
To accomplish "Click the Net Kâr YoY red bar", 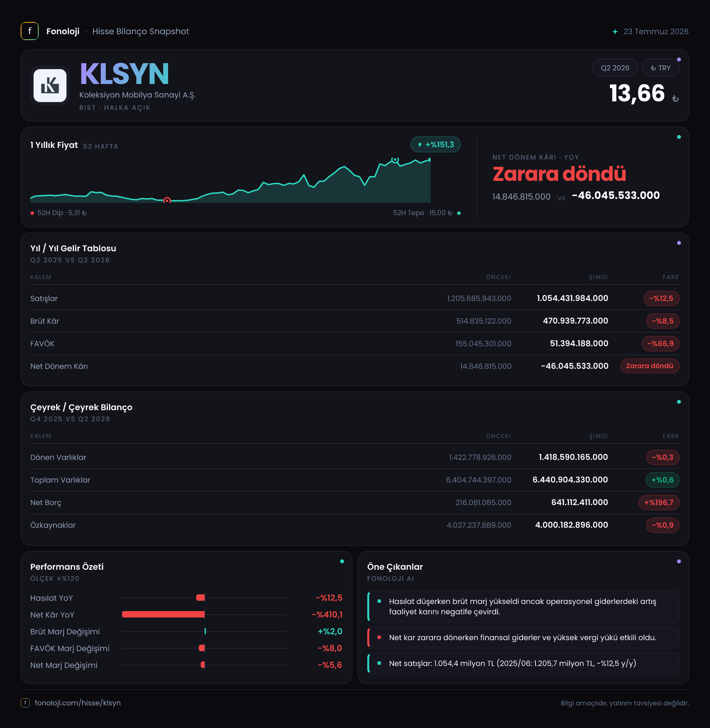I will click(163, 614).
